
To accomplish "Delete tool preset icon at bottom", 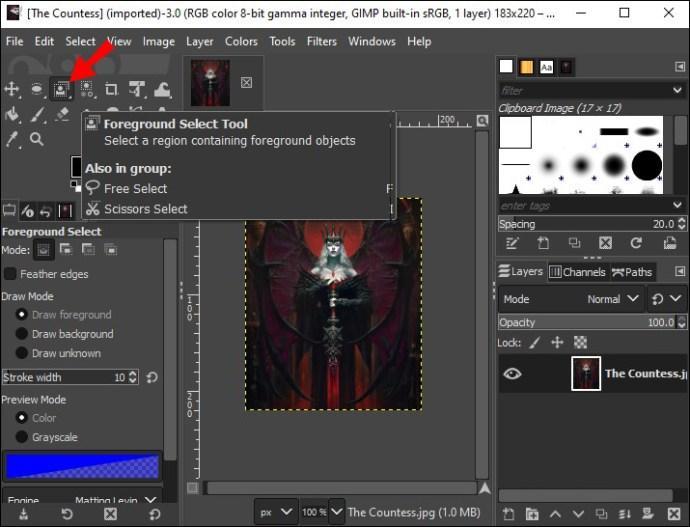I will (x=110, y=514).
